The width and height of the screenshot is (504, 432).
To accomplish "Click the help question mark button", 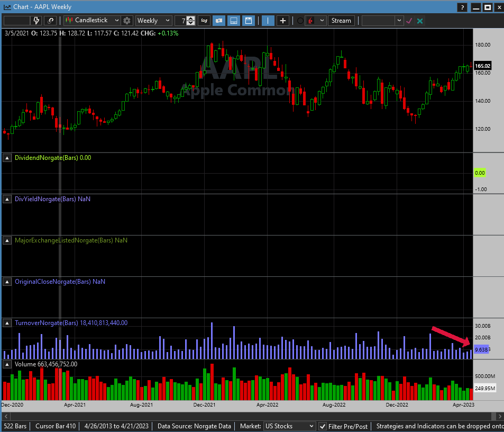I will coord(462,7).
